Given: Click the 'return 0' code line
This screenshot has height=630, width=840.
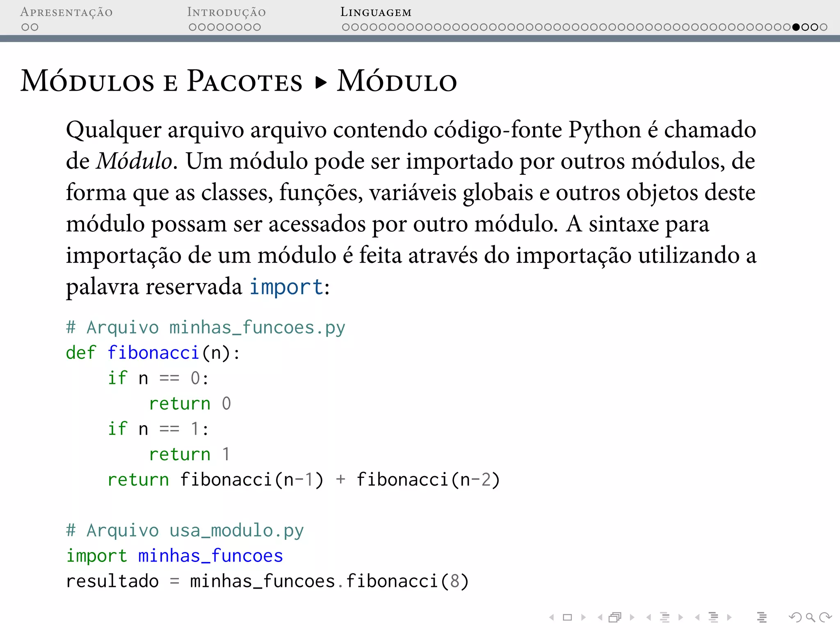Looking at the screenshot, I should click(190, 404).
